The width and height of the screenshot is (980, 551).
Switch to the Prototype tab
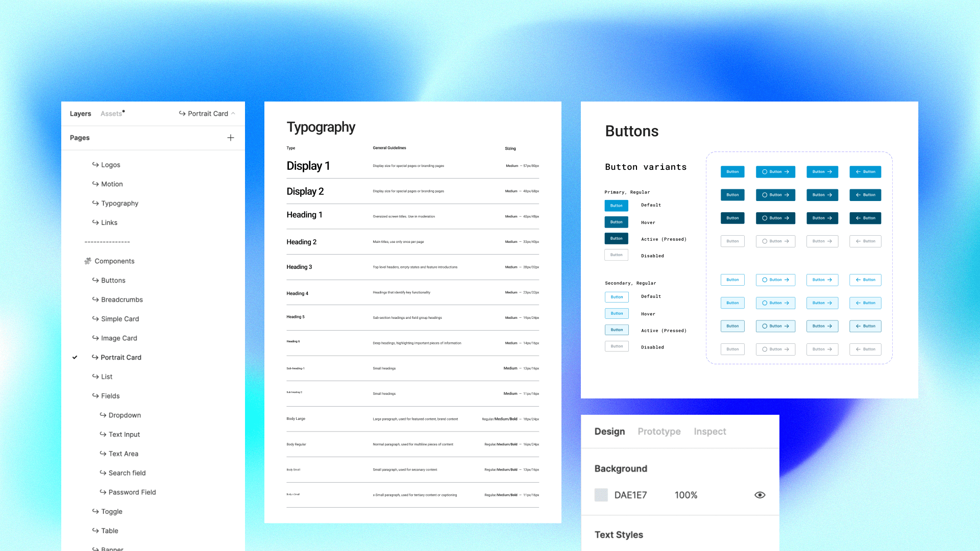[659, 431]
